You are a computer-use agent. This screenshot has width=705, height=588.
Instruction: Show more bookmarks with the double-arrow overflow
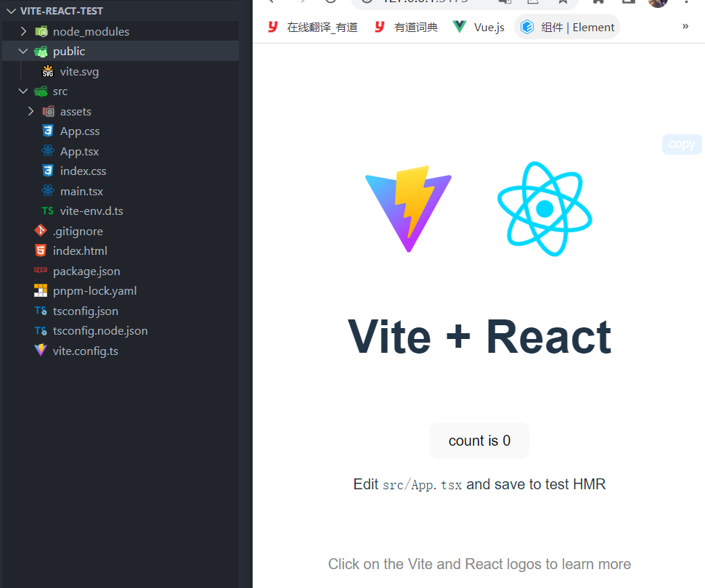click(x=685, y=26)
